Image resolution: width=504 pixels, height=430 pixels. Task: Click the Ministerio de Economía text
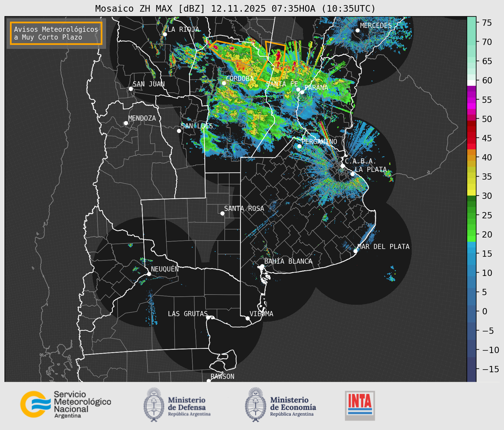pos(293,406)
